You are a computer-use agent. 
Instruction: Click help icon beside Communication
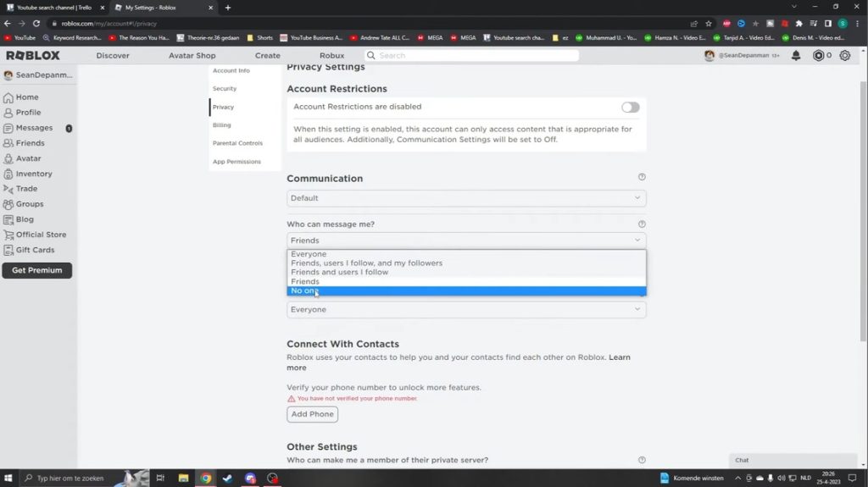pos(642,177)
